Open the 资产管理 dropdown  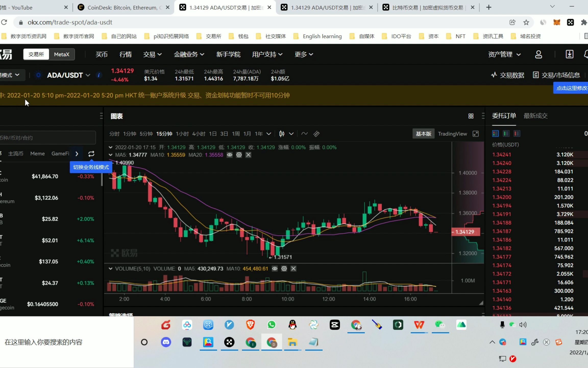tap(504, 54)
